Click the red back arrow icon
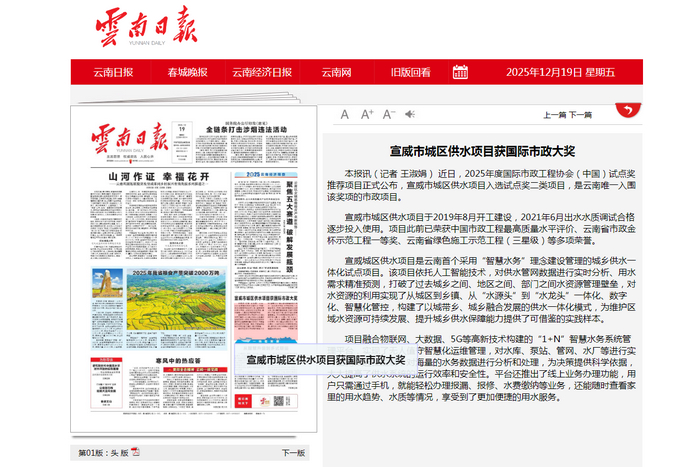 [x=627, y=113]
